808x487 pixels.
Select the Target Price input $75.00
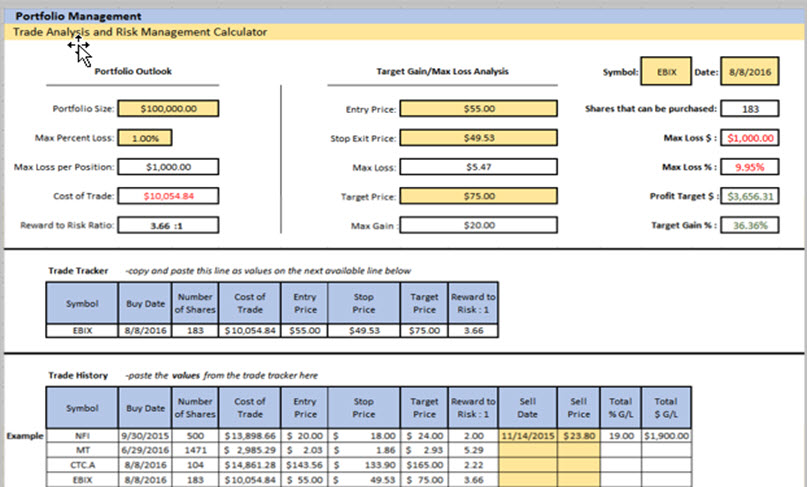(479, 196)
